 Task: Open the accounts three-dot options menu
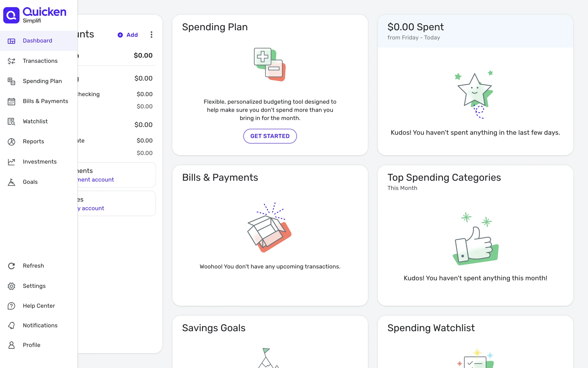pyautogui.click(x=151, y=35)
